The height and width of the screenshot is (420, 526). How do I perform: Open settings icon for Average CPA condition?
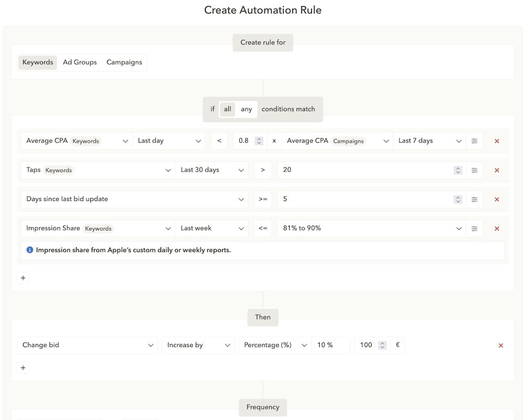pos(474,141)
